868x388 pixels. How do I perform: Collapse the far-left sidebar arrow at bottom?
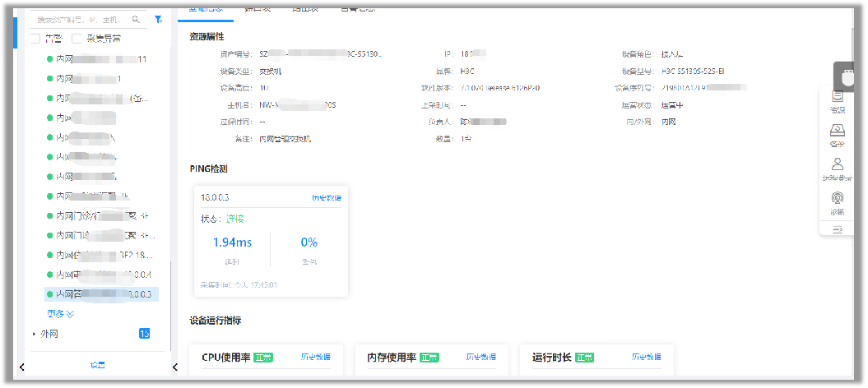pos(22,367)
